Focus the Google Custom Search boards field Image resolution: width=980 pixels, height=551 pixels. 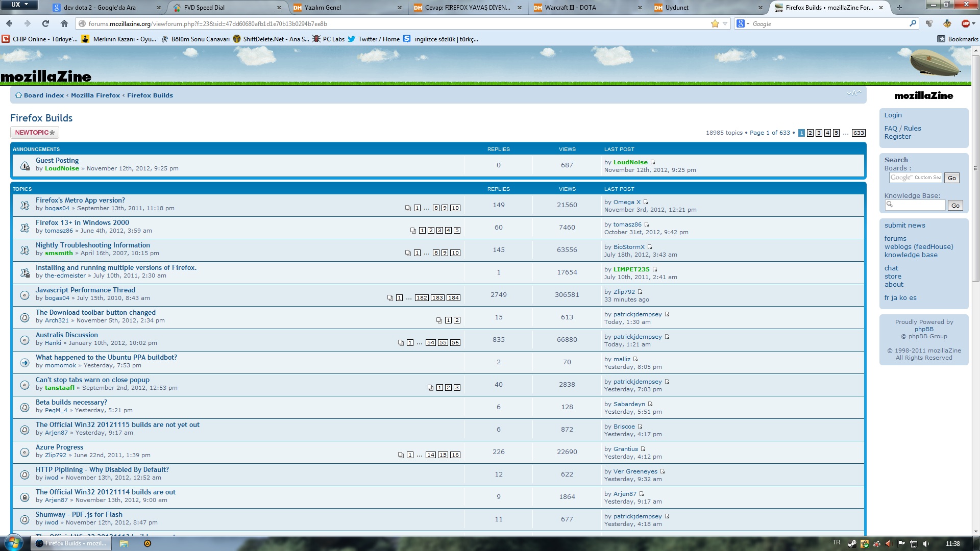(x=916, y=178)
